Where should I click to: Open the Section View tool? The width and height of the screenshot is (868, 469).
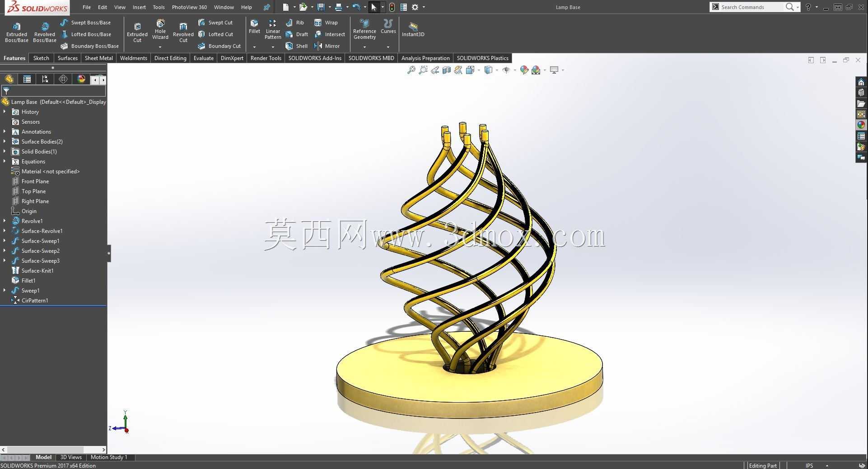point(446,70)
